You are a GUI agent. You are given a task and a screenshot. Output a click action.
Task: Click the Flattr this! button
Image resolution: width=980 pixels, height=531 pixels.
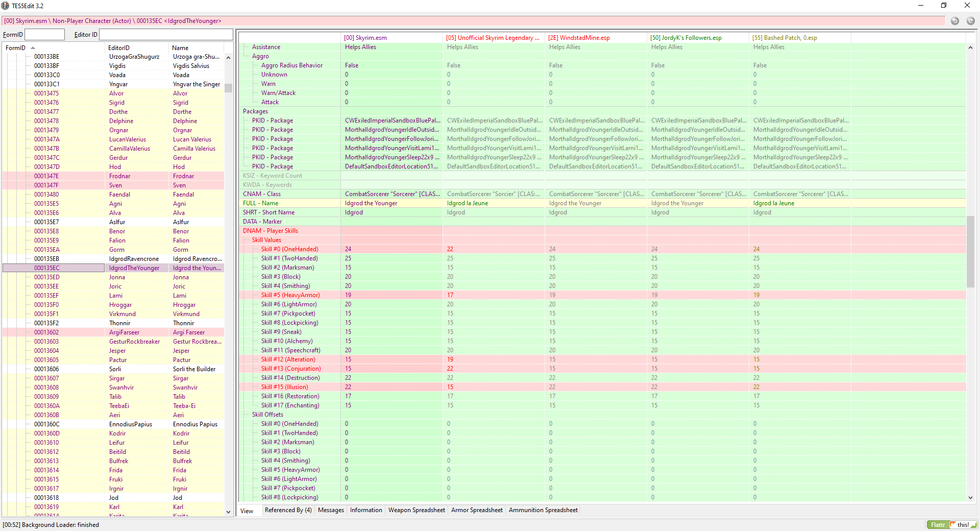click(952, 525)
